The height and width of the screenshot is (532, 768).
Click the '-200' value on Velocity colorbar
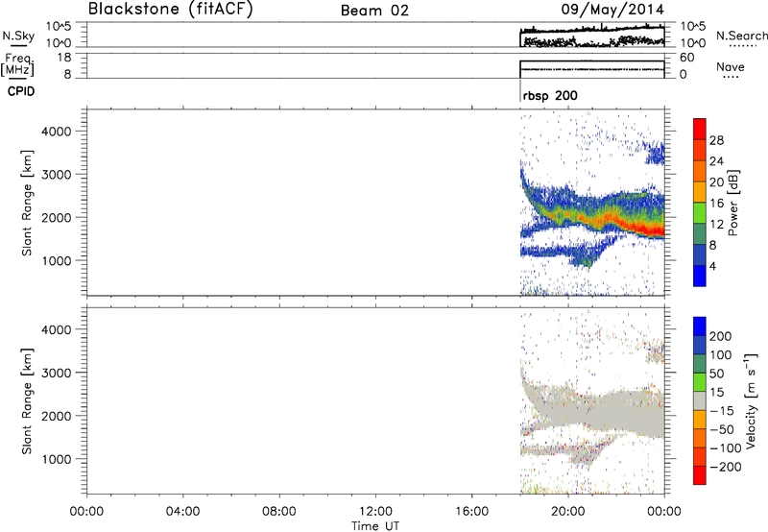[x=726, y=467]
